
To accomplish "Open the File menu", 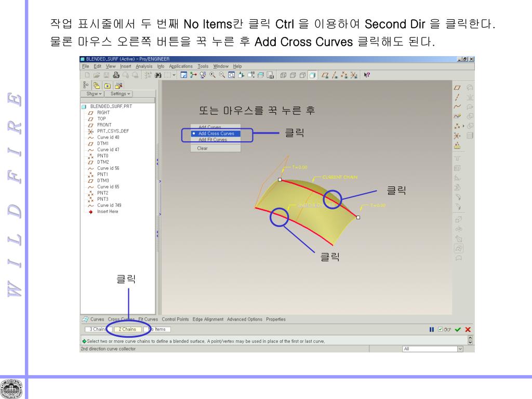I will tap(86, 66).
